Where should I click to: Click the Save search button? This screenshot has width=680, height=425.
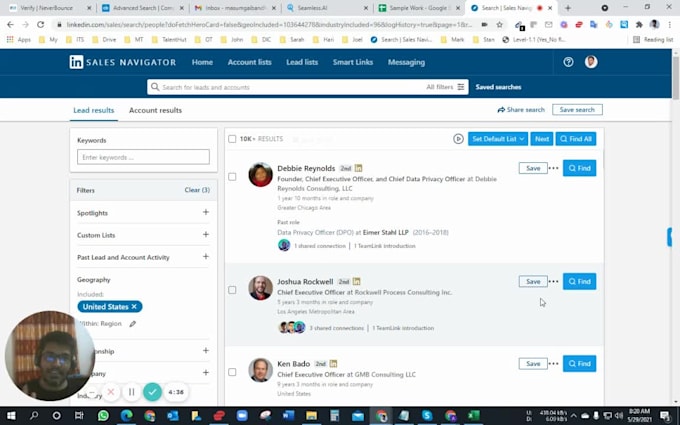pyautogui.click(x=577, y=110)
